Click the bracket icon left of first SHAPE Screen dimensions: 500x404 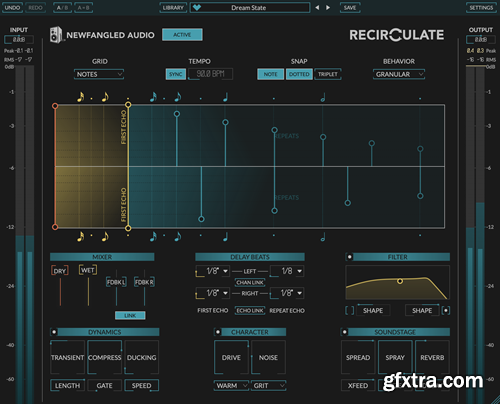[349, 311]
